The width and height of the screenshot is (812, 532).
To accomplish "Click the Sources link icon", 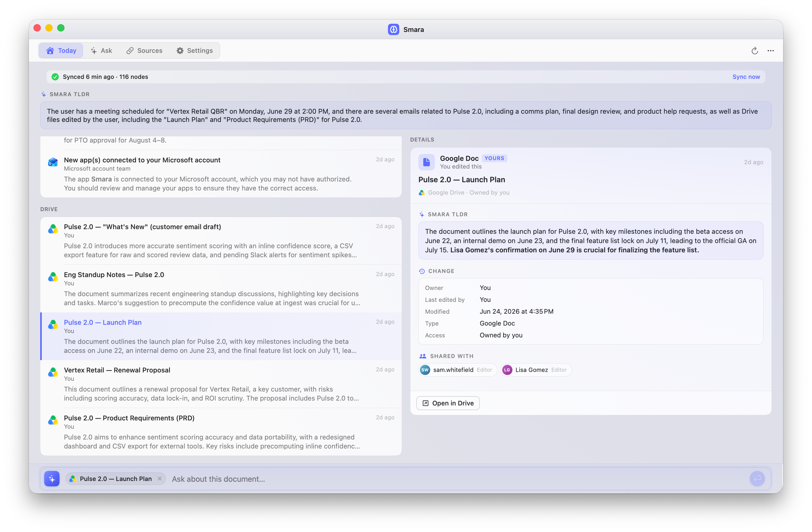I will point(130,51).
